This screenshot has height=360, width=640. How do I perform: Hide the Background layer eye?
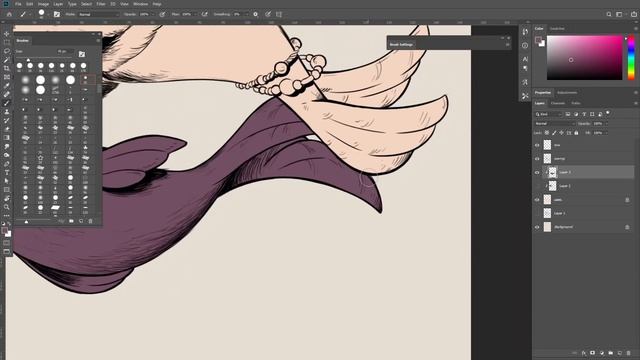pyautogui.click(x=537, y=227)
